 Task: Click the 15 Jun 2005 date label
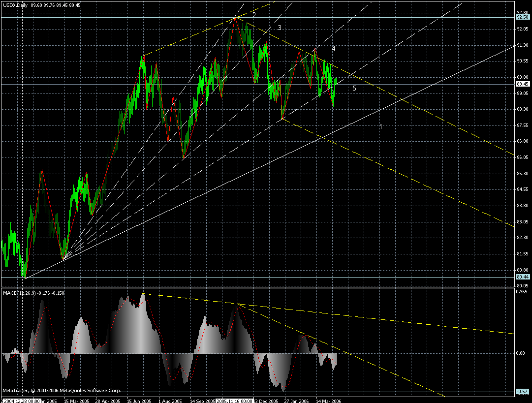tap(139, 401)
